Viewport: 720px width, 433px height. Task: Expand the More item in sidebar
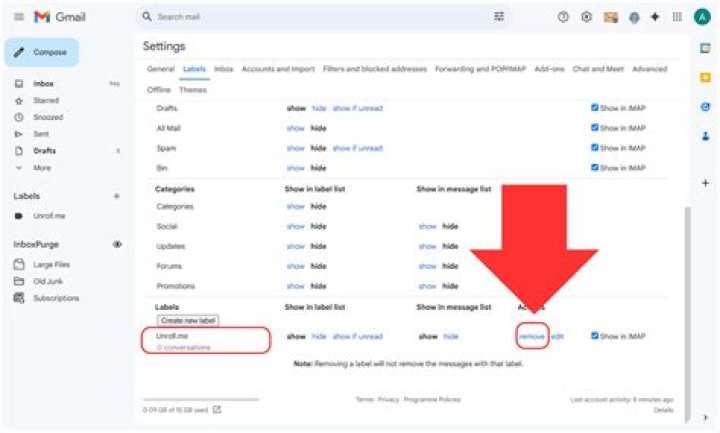(x=41, y=167)
